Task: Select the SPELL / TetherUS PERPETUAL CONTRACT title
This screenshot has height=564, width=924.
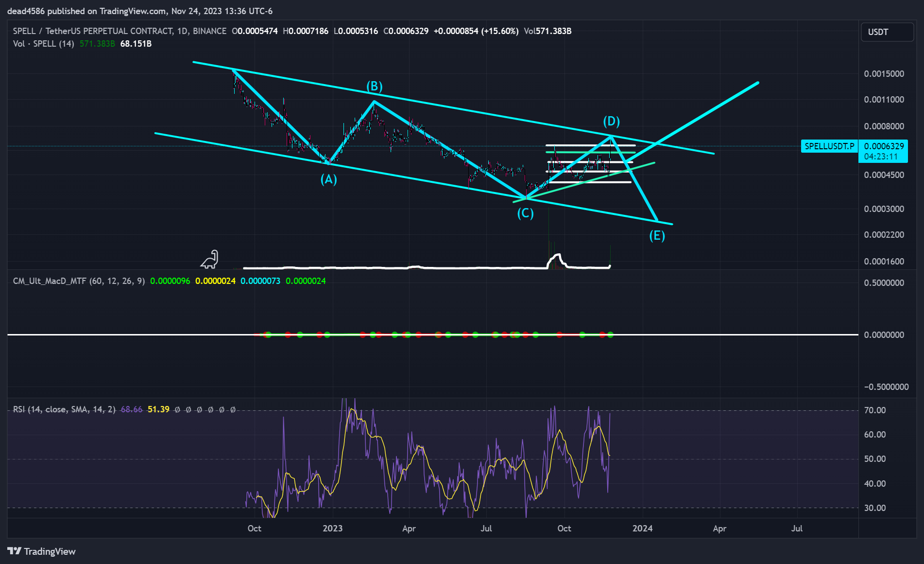Action: point(120,31)
